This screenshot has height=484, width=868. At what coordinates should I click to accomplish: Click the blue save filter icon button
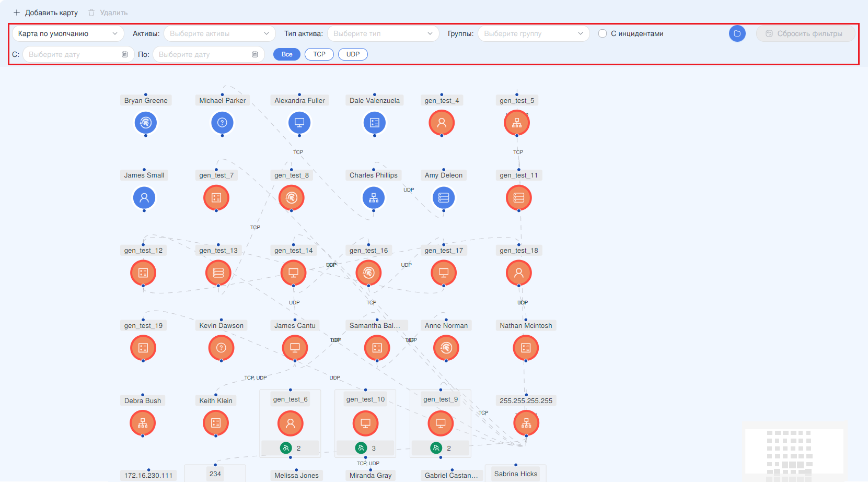pyautogui.click(x=737, y=33)
